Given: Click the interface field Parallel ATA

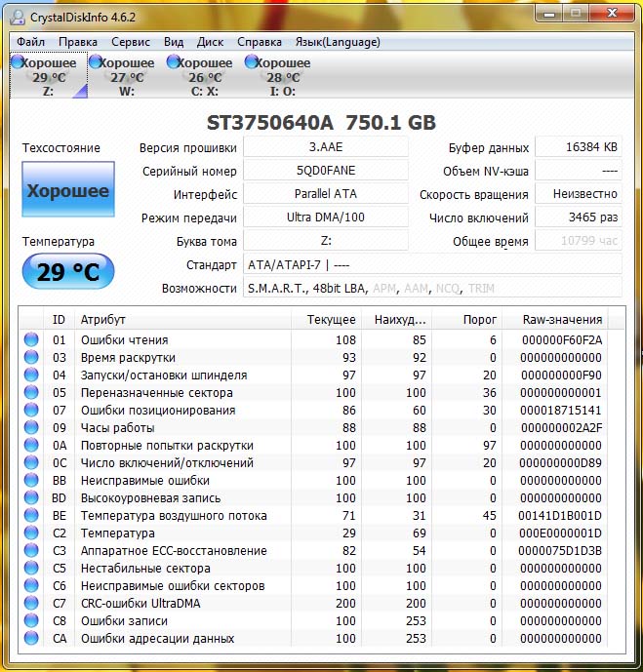Looking at the screenshot, I should [326, 194].
